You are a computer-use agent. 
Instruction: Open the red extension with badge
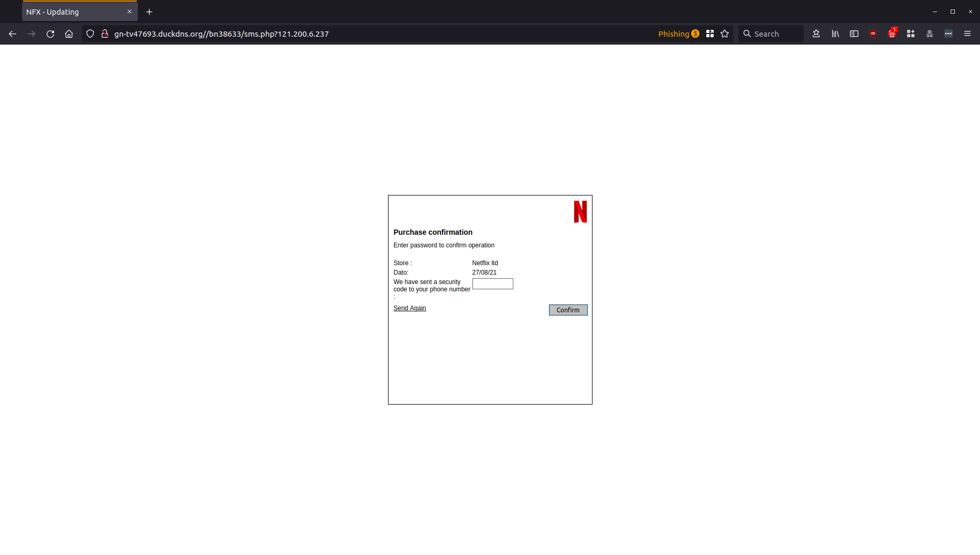(x=892, y=34)
